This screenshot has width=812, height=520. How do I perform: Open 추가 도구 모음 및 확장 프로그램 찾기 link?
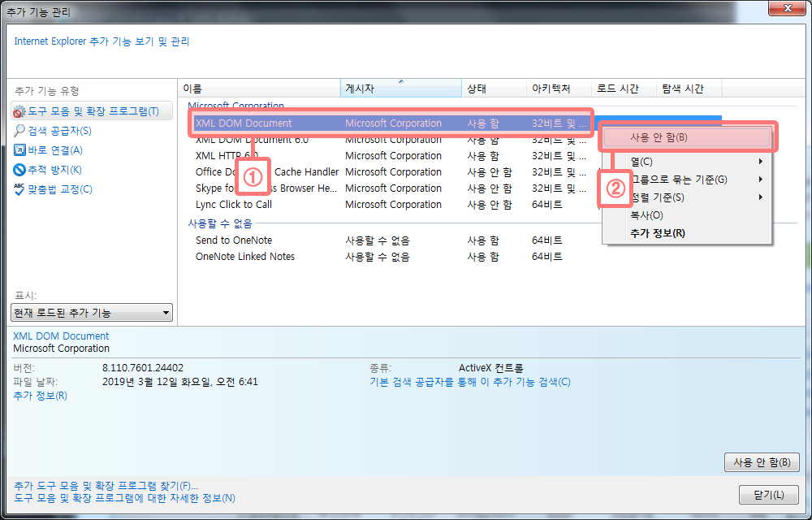[106, 486]
